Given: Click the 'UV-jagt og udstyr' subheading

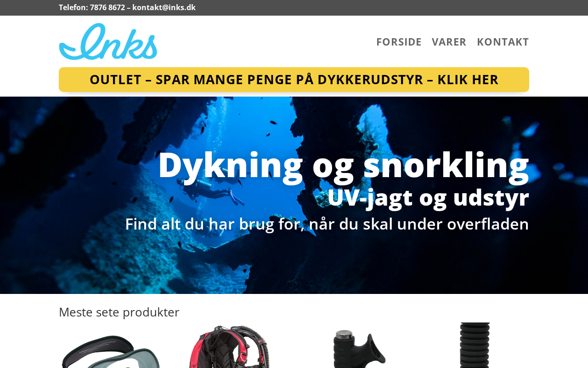Looking at the screenshot, I should pyautogui.click(x=428, y=197).
